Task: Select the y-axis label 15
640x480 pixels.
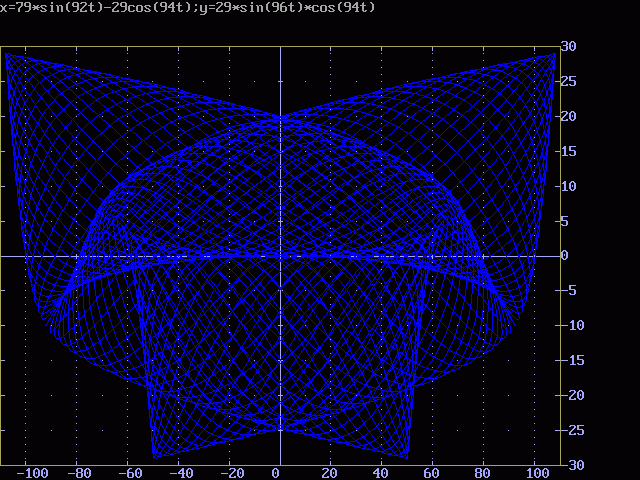Action: pyautogui.click(x=567, y=151)
